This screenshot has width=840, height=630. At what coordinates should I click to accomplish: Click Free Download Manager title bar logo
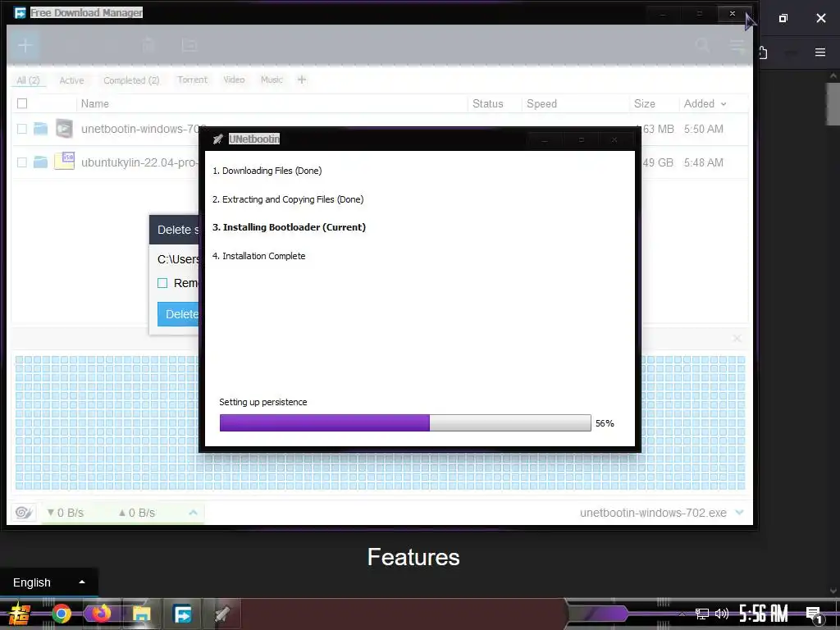pos(20,13)
